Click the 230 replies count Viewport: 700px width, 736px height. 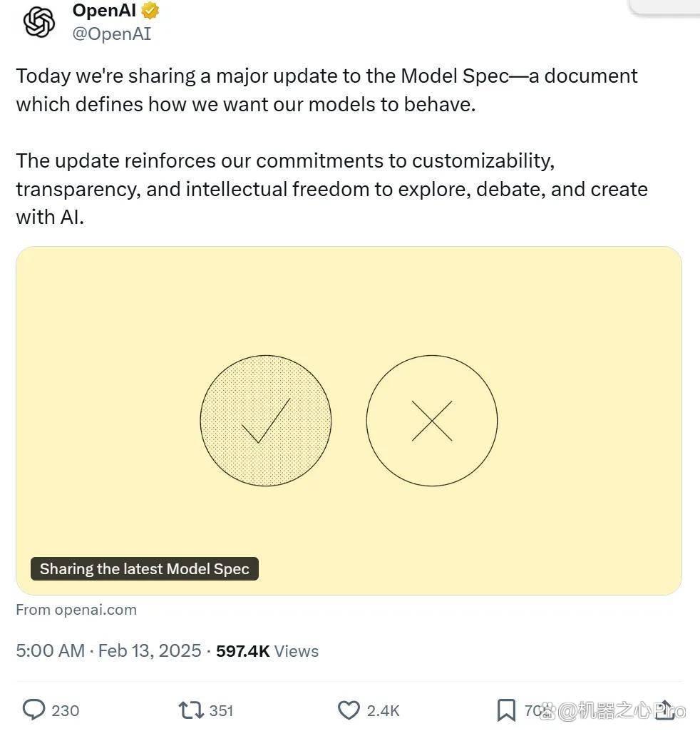(65, 710)
